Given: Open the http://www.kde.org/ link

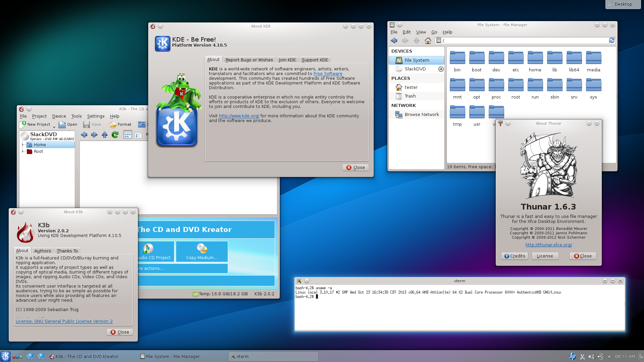Looking at the screenshot, I should click(239, 116).
